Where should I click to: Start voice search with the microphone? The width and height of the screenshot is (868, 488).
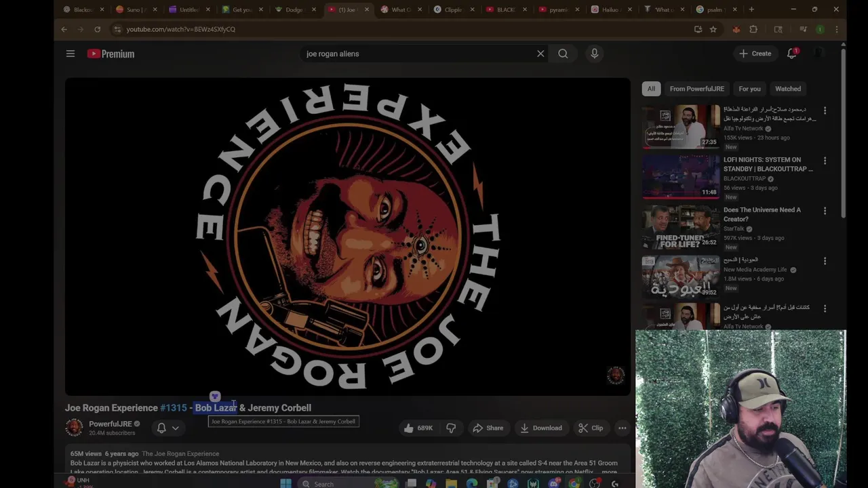[x=594, y=54]
